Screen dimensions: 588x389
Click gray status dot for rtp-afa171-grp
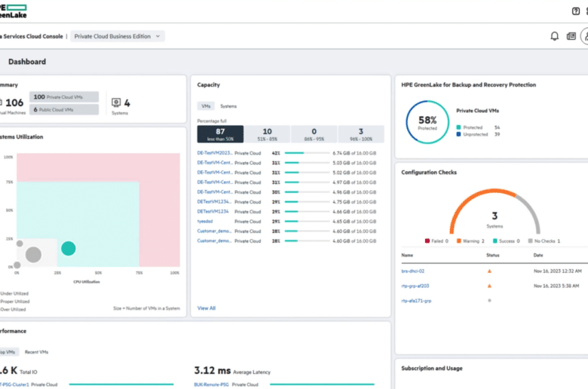(489, 301)
